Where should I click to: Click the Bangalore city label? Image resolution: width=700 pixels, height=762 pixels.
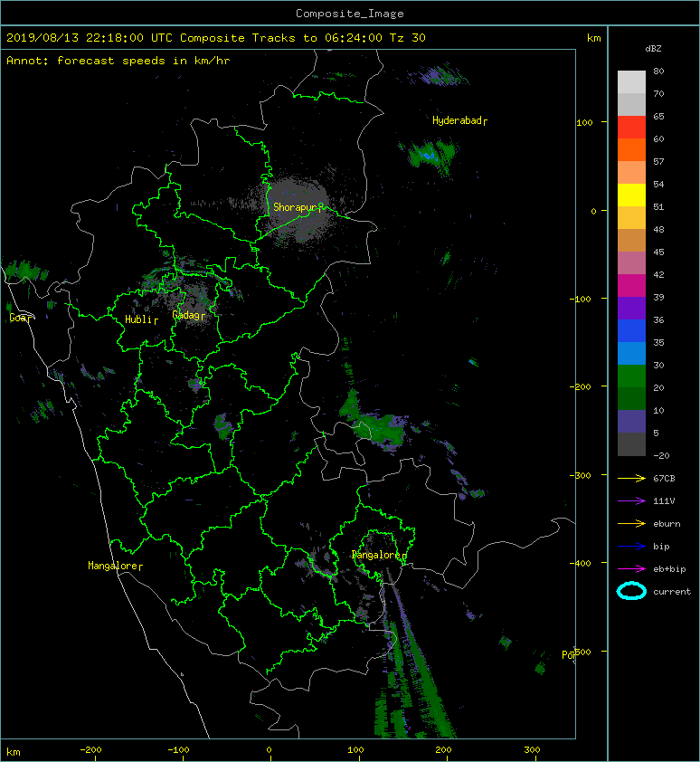(379, 555)
